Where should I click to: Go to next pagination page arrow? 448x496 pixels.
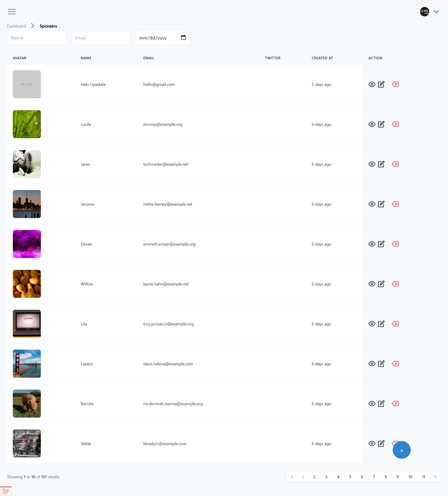click(435, 477)
